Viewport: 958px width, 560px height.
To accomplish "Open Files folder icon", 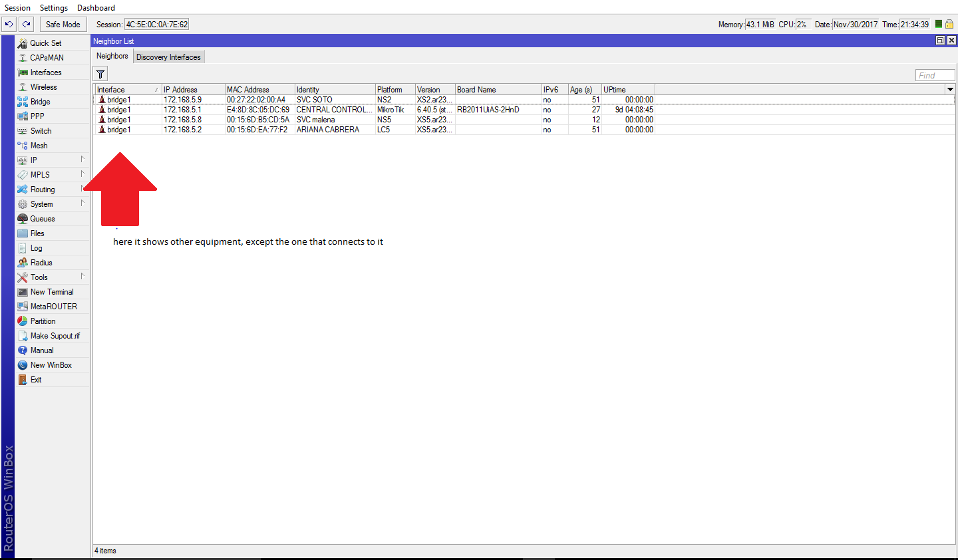I will click(x=23, y=233).
